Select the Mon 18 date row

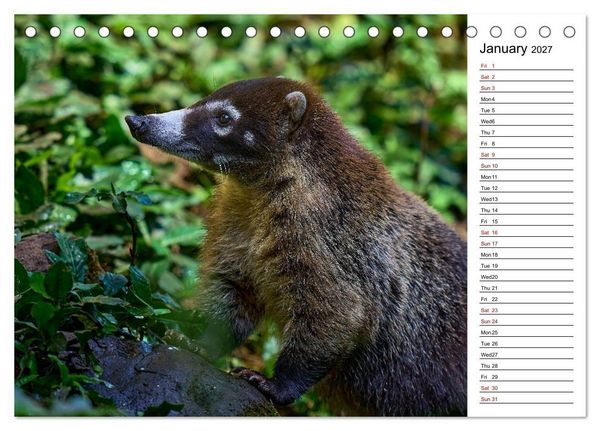pyautogui.click(x=527, y=255)
